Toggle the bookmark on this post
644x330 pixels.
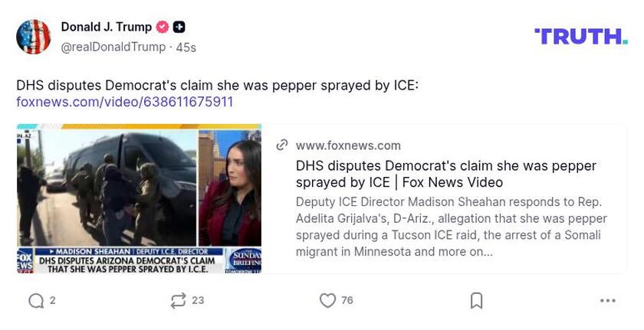(x=476, y=301)
